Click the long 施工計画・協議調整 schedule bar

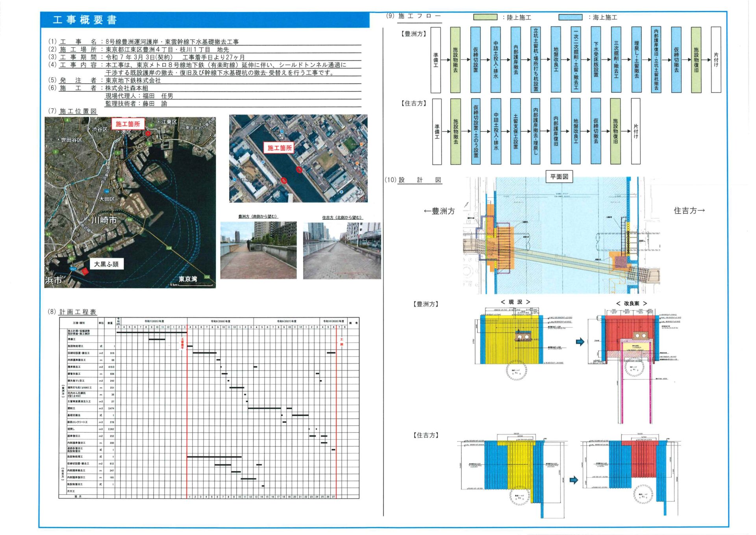point(152,332)
